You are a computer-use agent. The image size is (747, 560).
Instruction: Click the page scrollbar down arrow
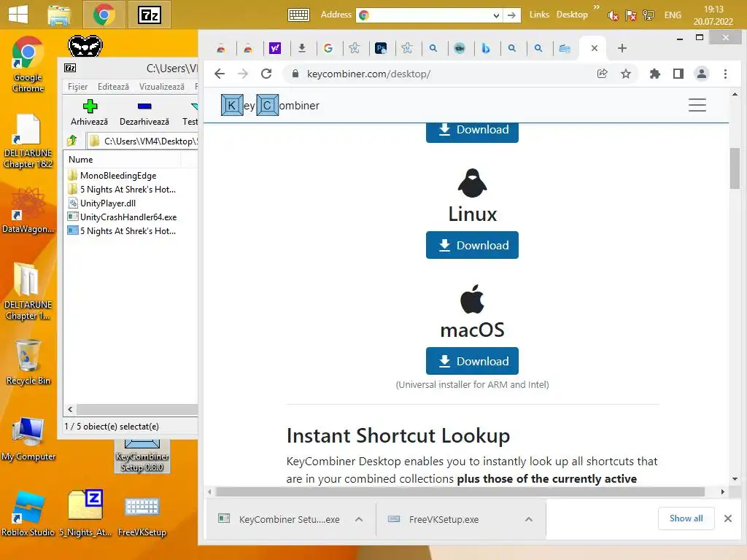click(735, 478)
